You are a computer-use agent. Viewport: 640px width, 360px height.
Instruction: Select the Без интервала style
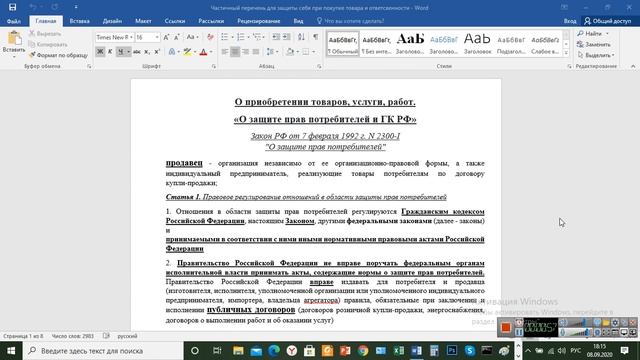pos(376,44)
